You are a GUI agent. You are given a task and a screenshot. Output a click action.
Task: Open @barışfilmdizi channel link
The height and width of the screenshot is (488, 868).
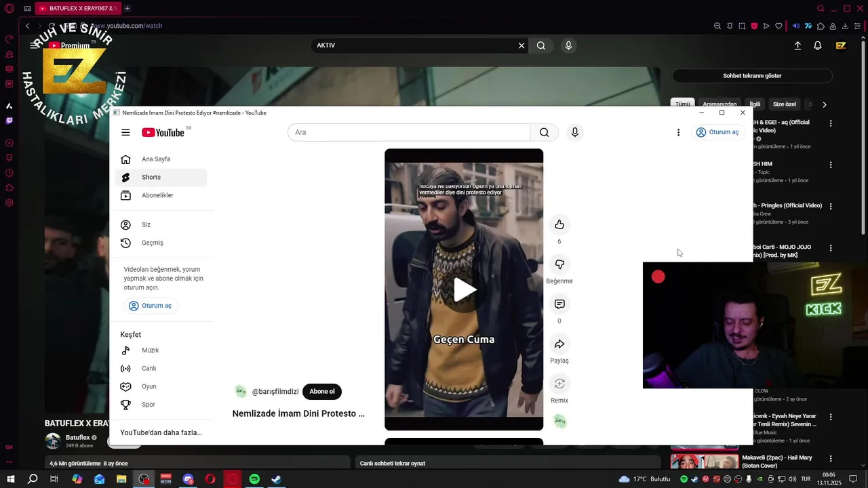(275, 392)
